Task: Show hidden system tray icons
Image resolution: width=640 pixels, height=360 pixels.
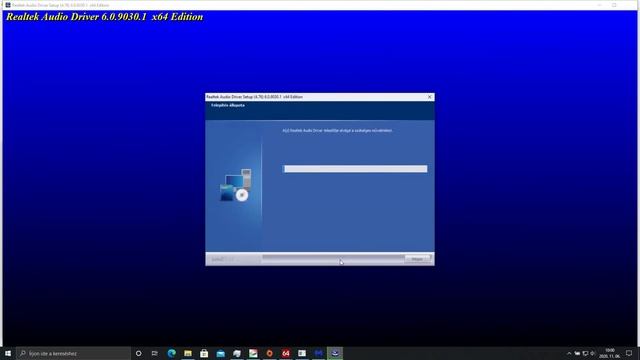Action: [x=569, y=353]
